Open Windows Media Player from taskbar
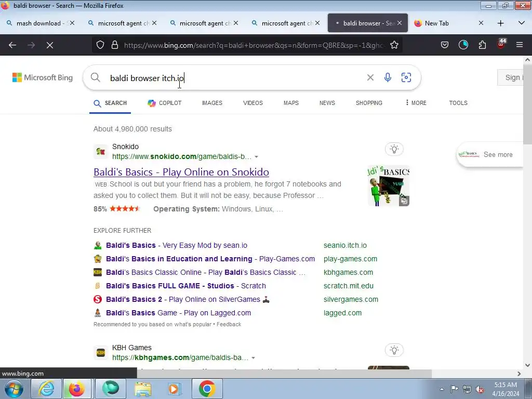This screenshot has height=399, width=532. tap(175, 389)
